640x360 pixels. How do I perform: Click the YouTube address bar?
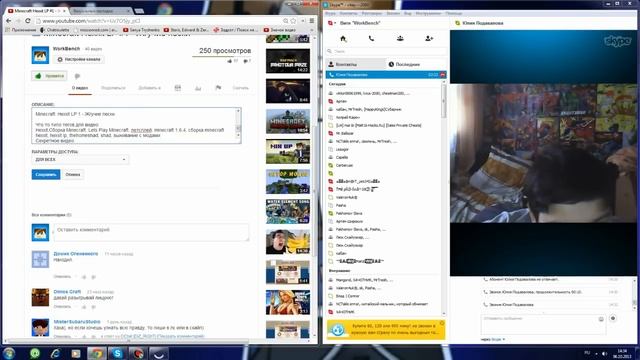pyautogui.click(x=159, y=21)
